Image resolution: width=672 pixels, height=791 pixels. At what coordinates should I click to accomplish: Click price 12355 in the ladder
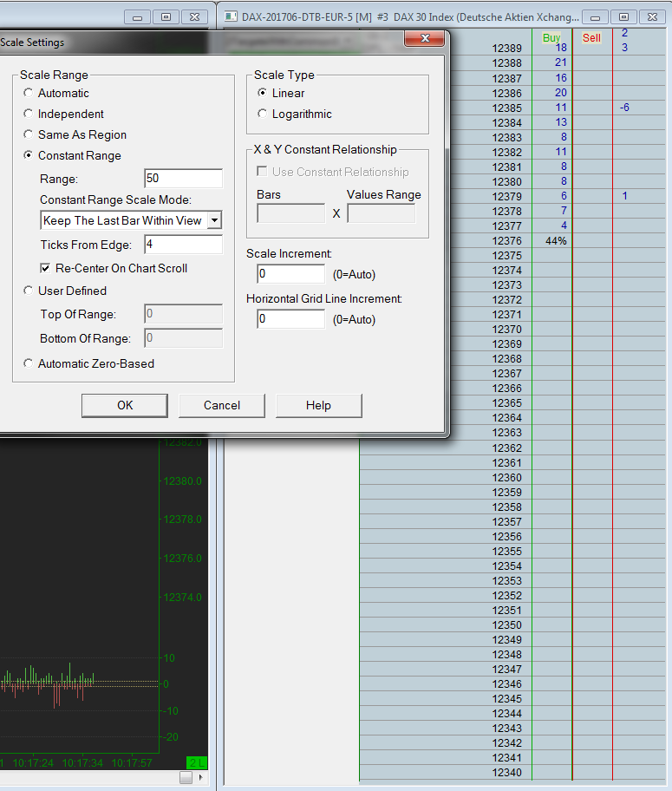coord(507,551)
